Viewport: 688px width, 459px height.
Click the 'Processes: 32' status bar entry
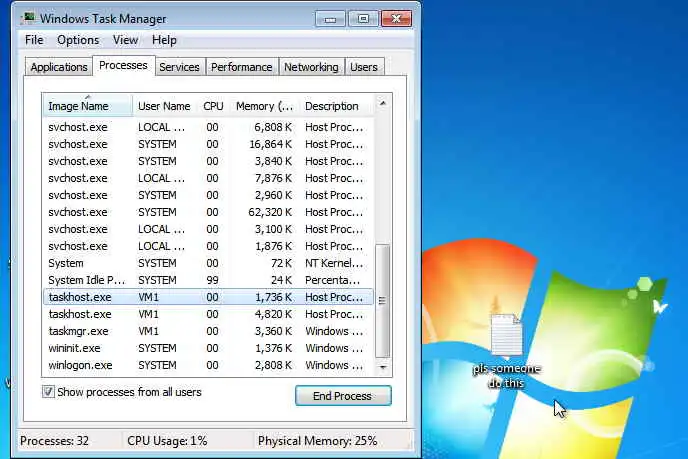(54, 441)
